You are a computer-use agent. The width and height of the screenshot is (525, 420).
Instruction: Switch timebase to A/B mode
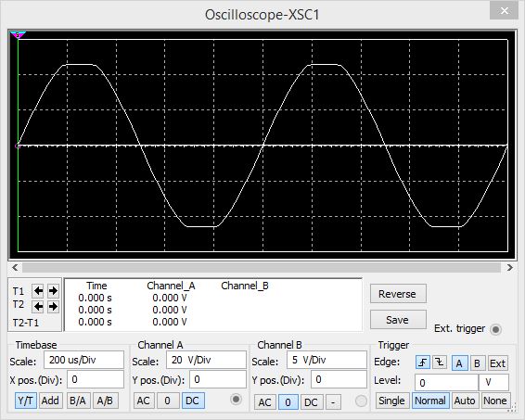[105, 401]
